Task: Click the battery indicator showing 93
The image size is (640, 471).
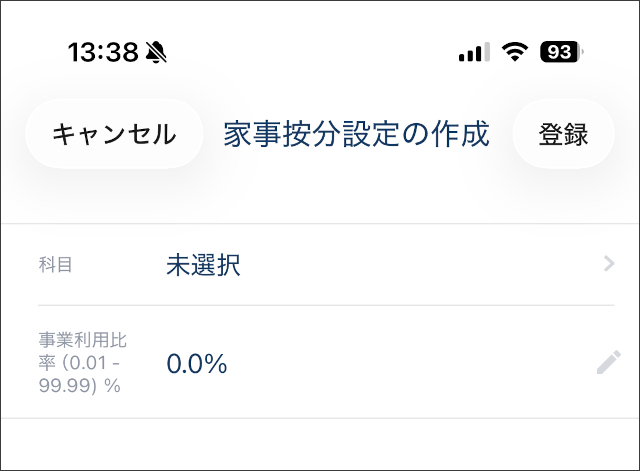Action: click(x=561, y=52)
